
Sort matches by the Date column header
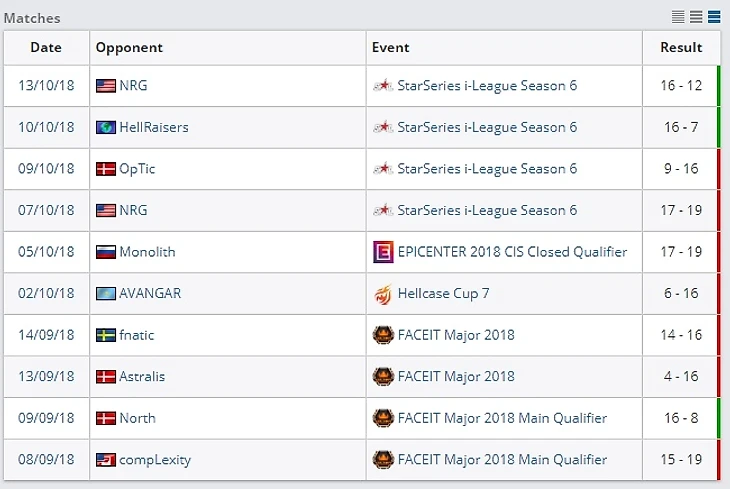pyautogui.click(x=46, y=47)
